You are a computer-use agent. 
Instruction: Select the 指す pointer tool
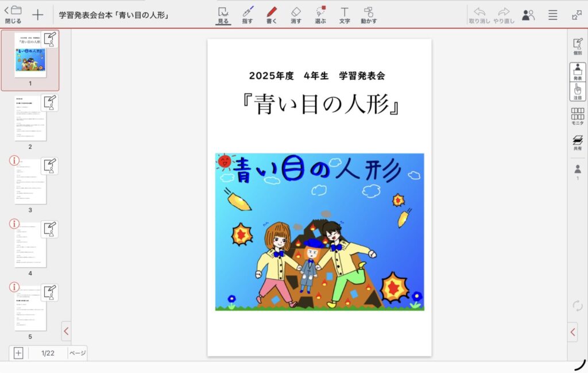tap(247, 15)
